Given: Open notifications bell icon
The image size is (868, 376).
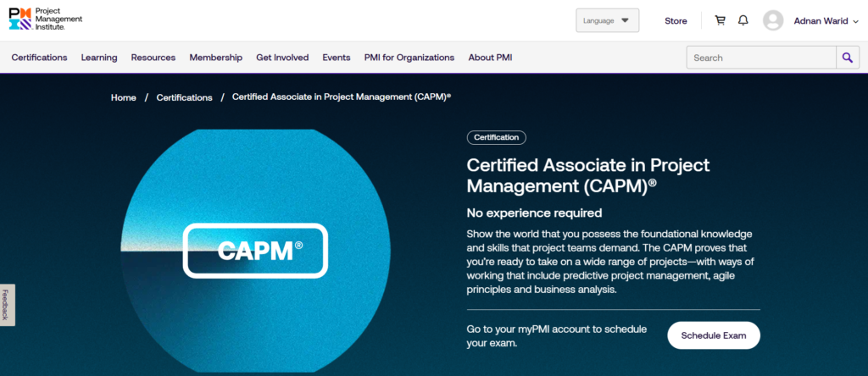Looking at the screenshot, I should [x=743, y=20].
